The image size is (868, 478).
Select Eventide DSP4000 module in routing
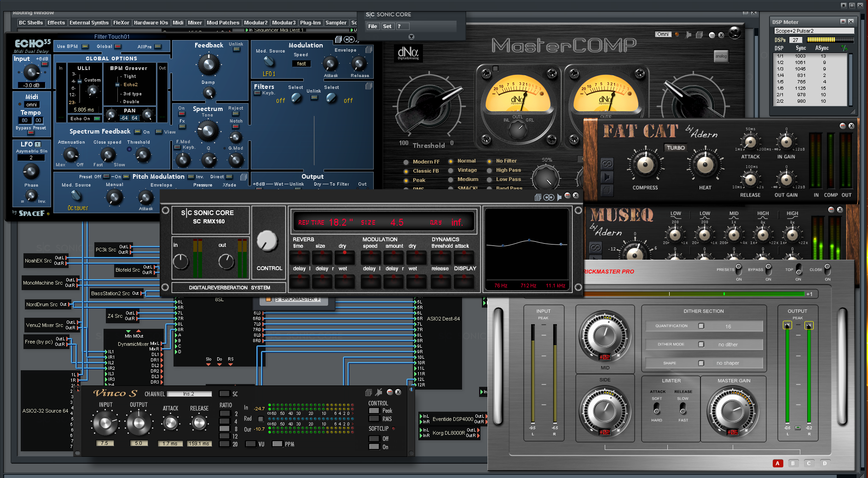coord(453,419)
